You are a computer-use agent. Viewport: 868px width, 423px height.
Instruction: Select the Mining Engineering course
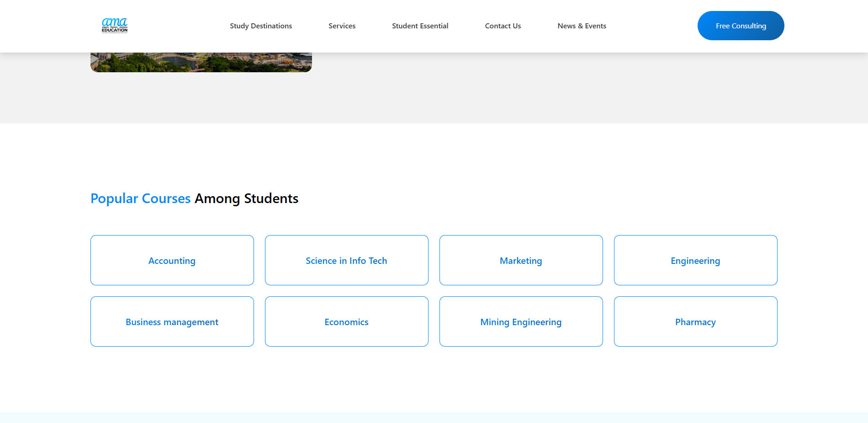tap(521, 321)
